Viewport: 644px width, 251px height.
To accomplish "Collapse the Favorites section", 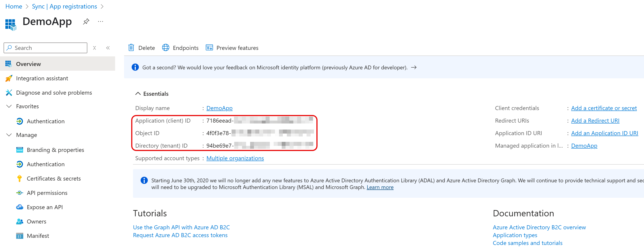I will (9, 106).
